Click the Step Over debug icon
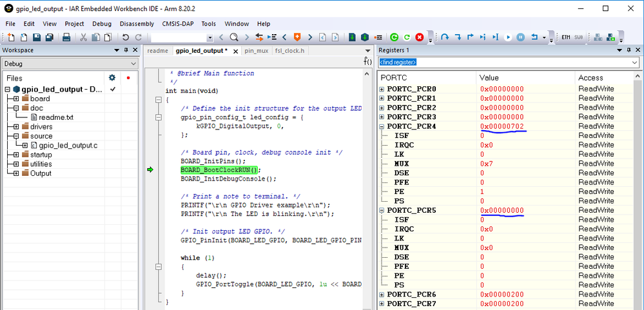This screenshot has width=644, height=310. [445, 37]
